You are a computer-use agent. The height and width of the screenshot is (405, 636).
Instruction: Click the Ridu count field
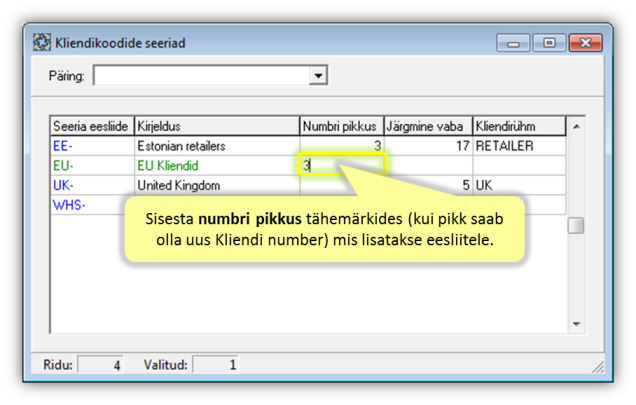[101, 365]
